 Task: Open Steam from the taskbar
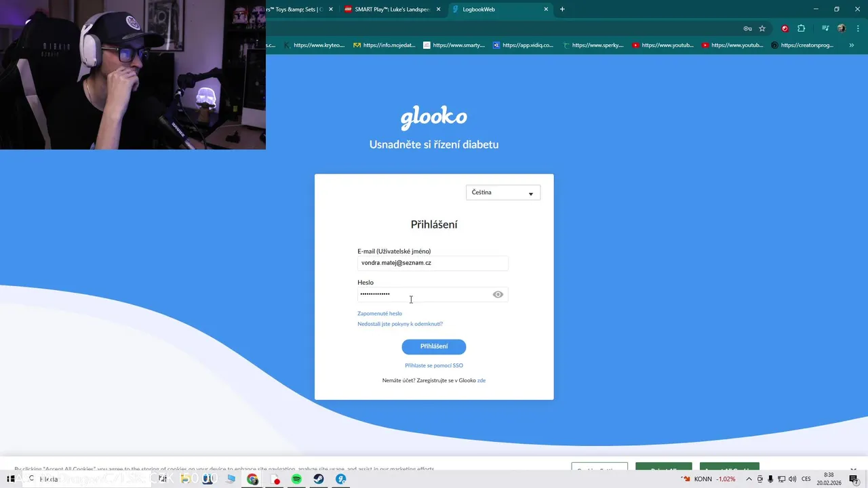point(319,479)
